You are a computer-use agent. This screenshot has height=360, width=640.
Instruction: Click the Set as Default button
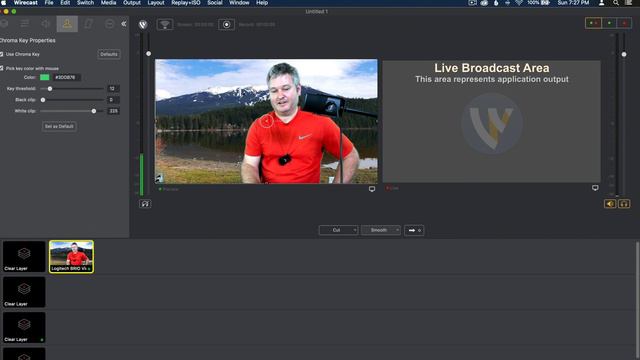(59, 127)
